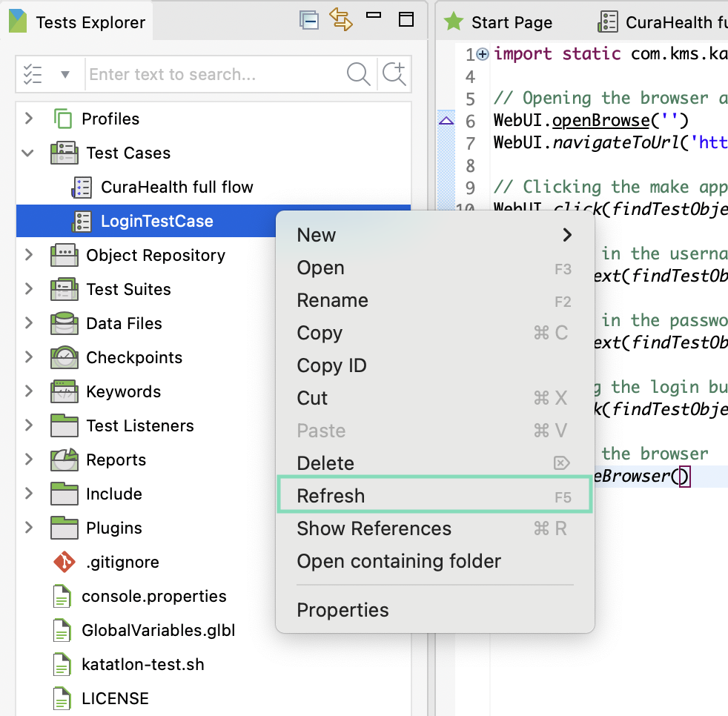Click the Data Files database icon
The image size is (728, 716).
(x=64, y=323)
